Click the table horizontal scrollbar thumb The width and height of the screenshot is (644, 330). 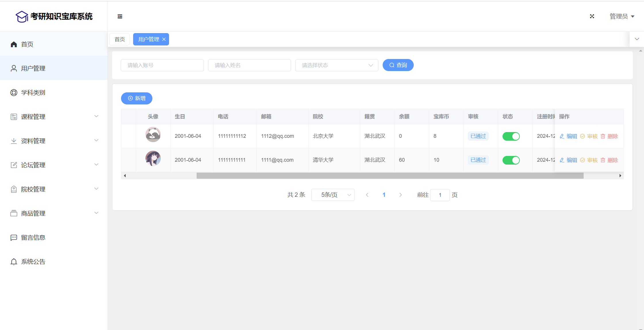pyautogui.click(x=390, y=176)
